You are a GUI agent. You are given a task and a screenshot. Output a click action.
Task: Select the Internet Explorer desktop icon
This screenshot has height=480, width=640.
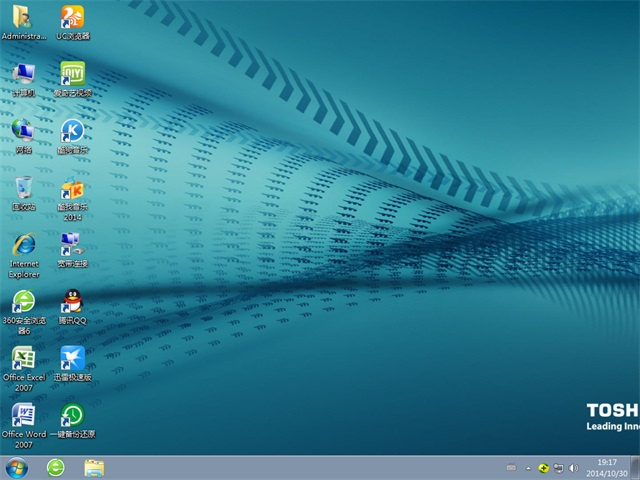23,244
